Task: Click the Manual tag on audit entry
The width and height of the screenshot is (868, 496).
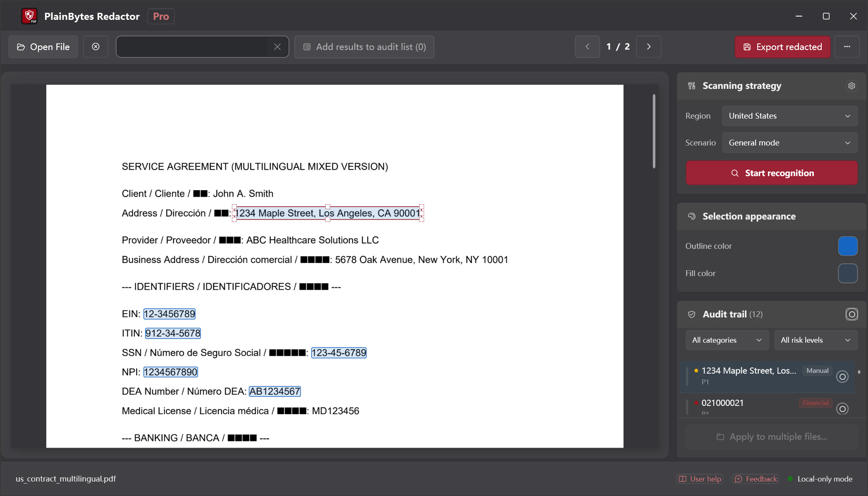Action: coord(817,371)
